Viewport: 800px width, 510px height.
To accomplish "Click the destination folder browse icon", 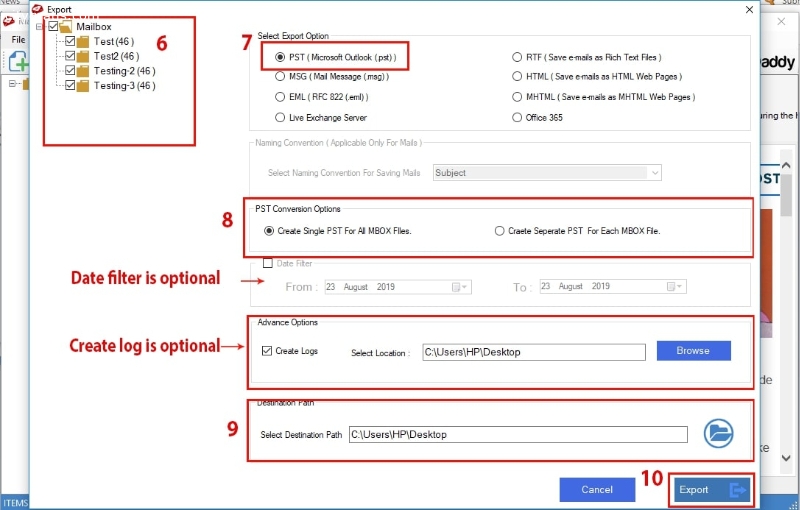I will (717, 433).
